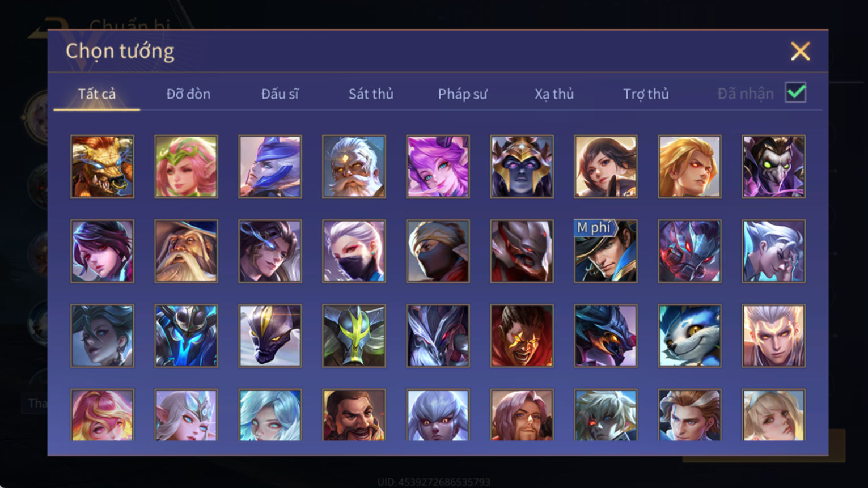The image size is (868, 488).
Task: Toggle the Đã nhận checkbox
Action: (x=795, y=92)
